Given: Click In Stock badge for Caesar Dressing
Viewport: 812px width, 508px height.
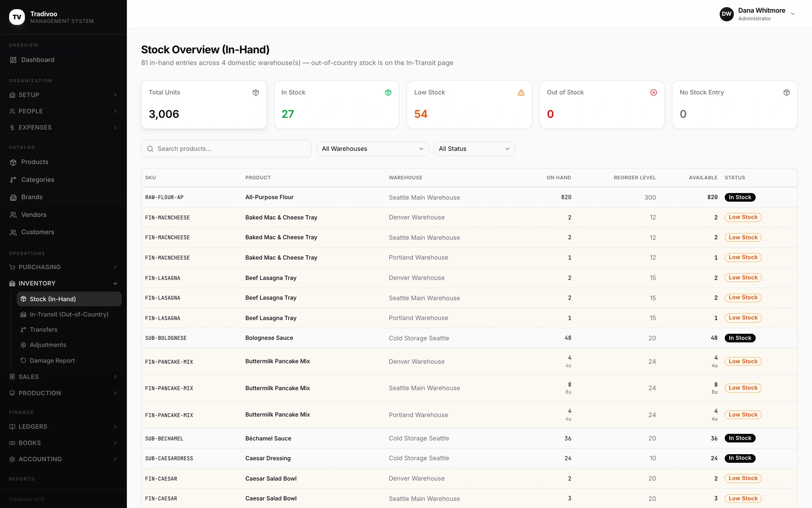Looking at the screenshot, I should pyautogui.click(x=740, y=458).
